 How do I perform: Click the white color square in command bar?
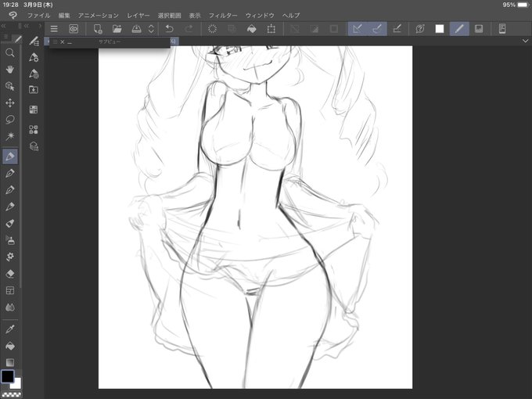tap(440, 29)
